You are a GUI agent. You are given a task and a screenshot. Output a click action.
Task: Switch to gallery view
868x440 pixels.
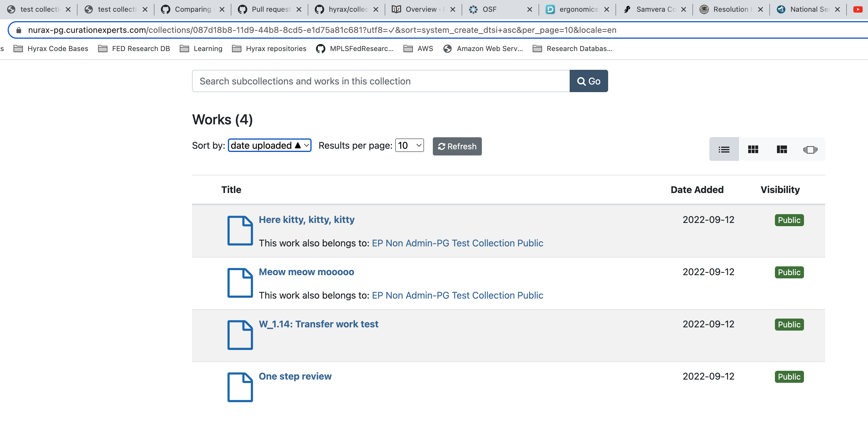coord(753,149)
